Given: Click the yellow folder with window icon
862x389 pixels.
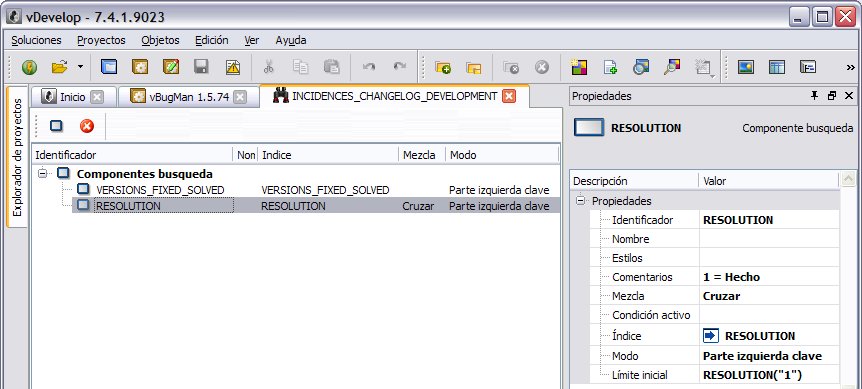Looking at the screenshot, I should (x=473, y=67).
